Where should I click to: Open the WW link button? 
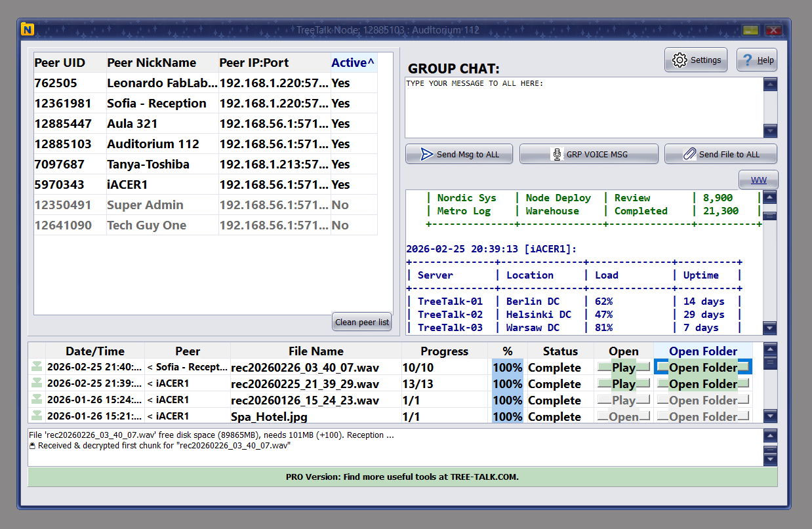758,178
